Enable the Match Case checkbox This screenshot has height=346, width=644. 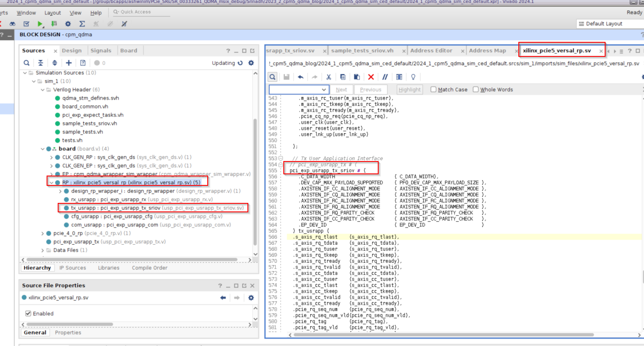click(433, 90)
